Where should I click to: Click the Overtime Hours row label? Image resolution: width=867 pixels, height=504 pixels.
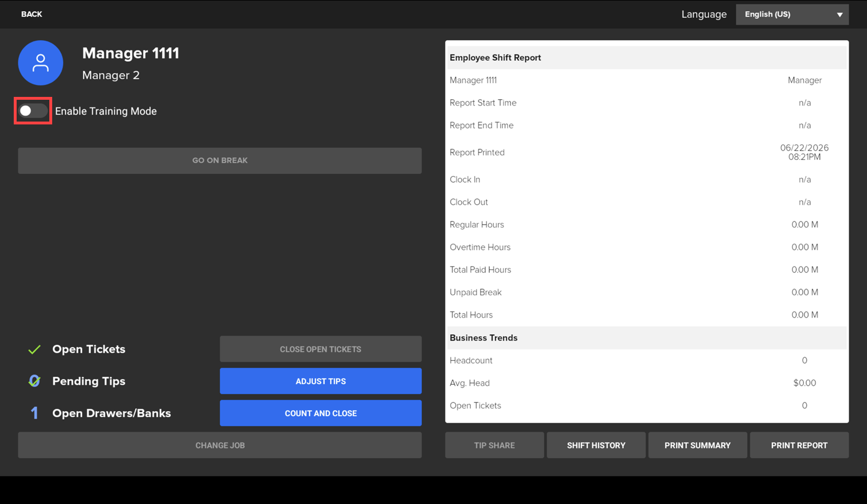pos(480,248)
